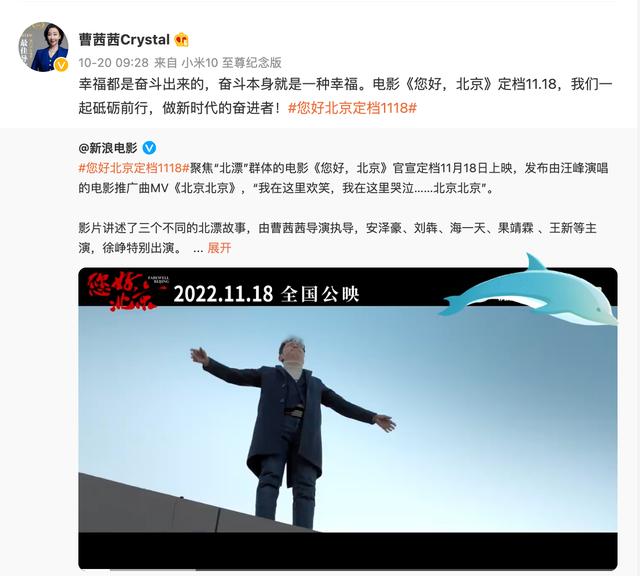The width and height of the screenshot is (640, 576).
Task: Click the blue dolphin sticker icon
Action: 529,291
